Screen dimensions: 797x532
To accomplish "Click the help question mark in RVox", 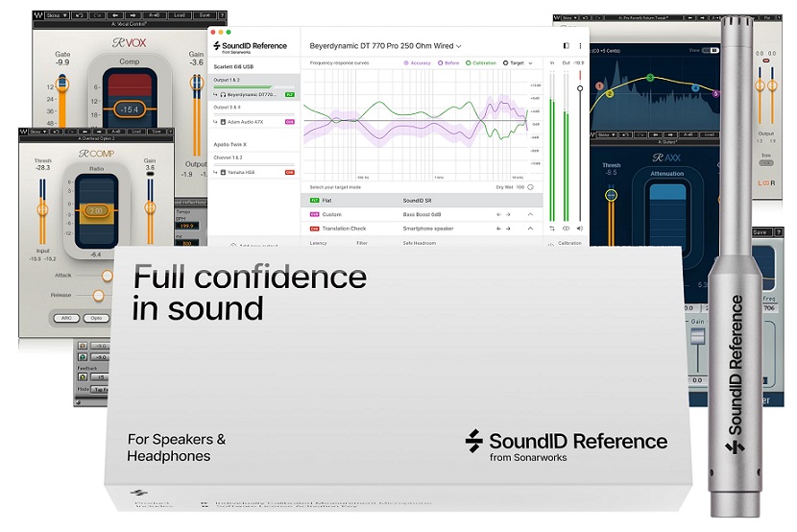I will (222, 15).
